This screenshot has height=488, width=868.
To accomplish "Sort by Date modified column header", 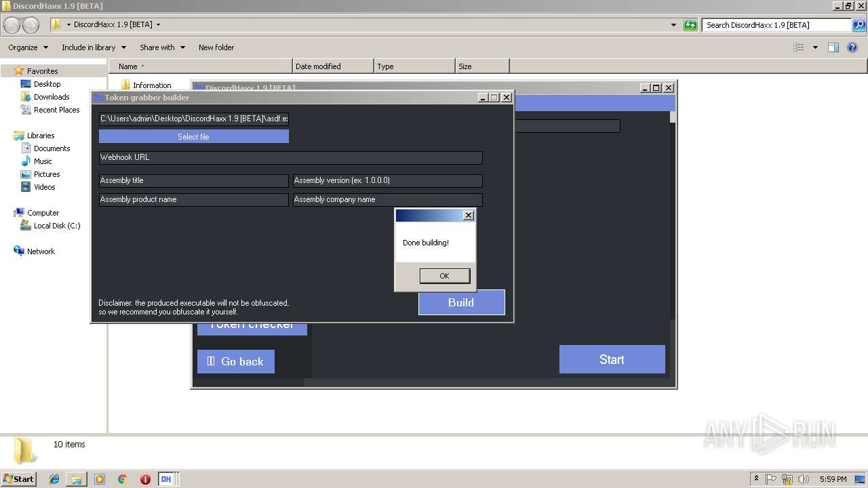I will coord(333,66).
